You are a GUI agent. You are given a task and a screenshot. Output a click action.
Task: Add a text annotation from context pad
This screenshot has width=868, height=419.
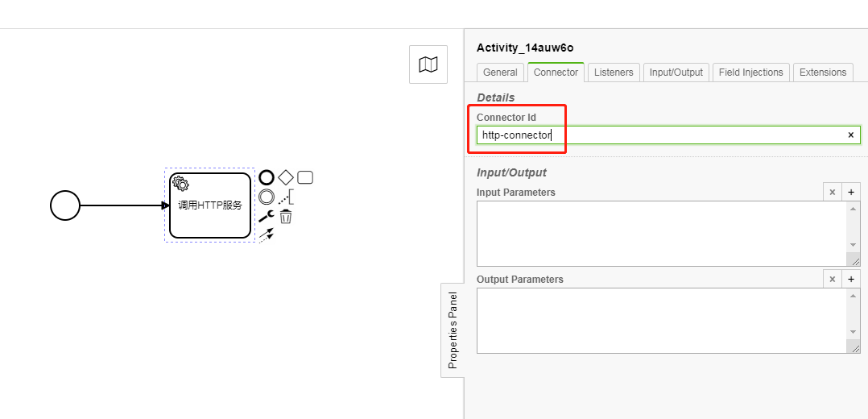[286, 197]
